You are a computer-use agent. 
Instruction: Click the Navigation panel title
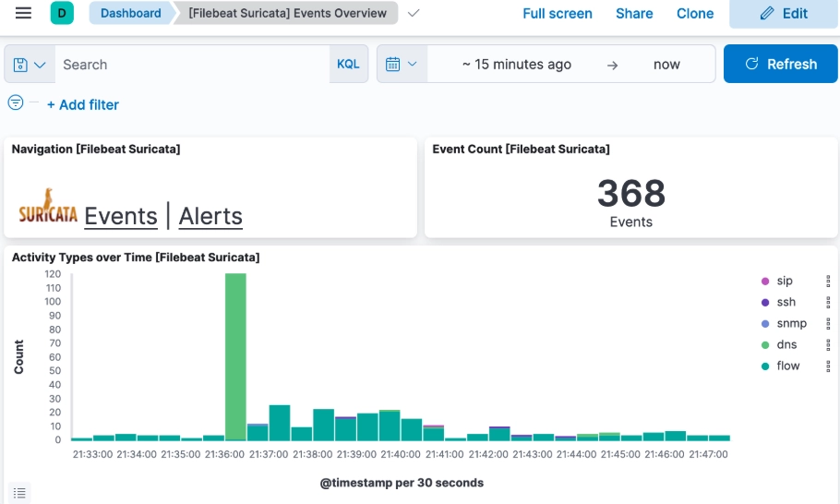click(x=96, y=150)
